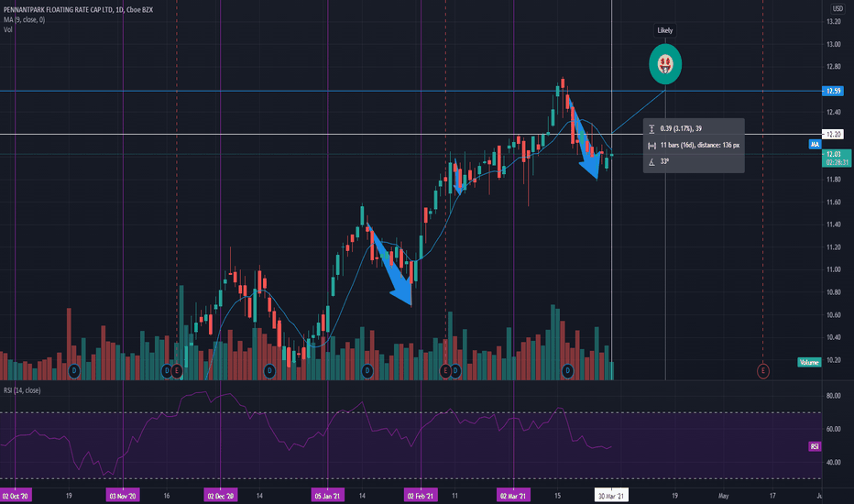
Task: Click the MA (9, close, 0) indicator legend
Action: point(25,19)
